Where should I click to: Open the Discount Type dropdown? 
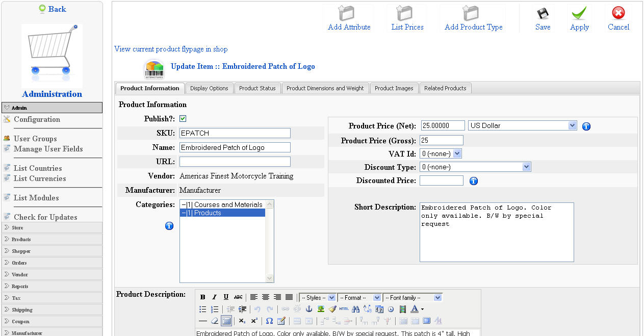(x=475, y=167)
